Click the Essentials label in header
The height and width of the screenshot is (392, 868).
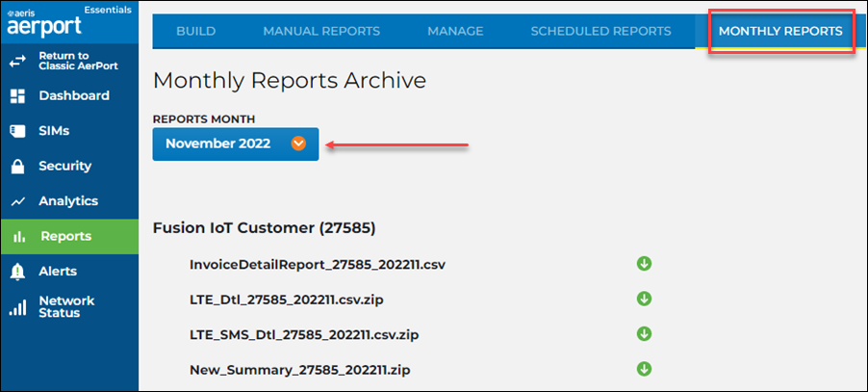[108, 10]
